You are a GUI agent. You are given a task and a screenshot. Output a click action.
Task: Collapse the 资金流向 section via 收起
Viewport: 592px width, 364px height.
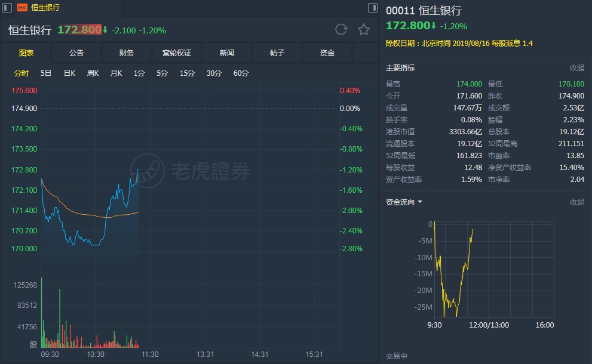click(576, 202)
